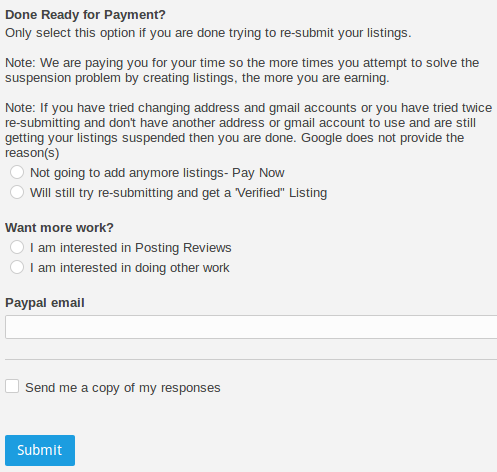Select the "Will still try re-submitting" radio button
Screen dimensions: 497x472
[17, 192]
